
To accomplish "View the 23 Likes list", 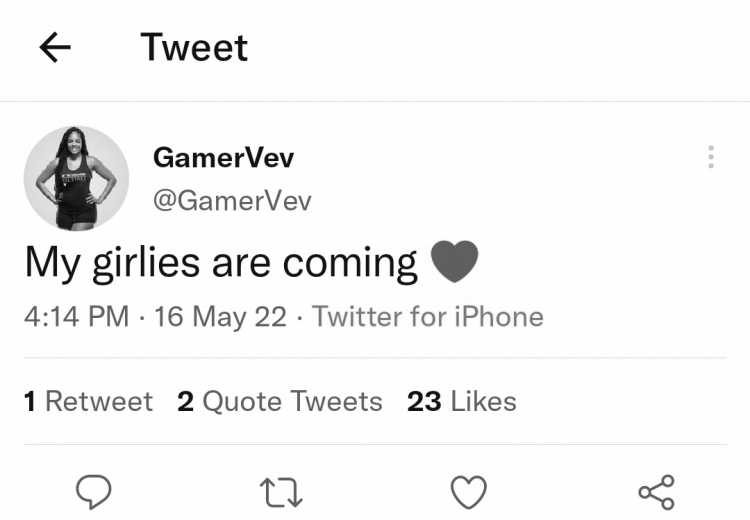I will point(462,401).
